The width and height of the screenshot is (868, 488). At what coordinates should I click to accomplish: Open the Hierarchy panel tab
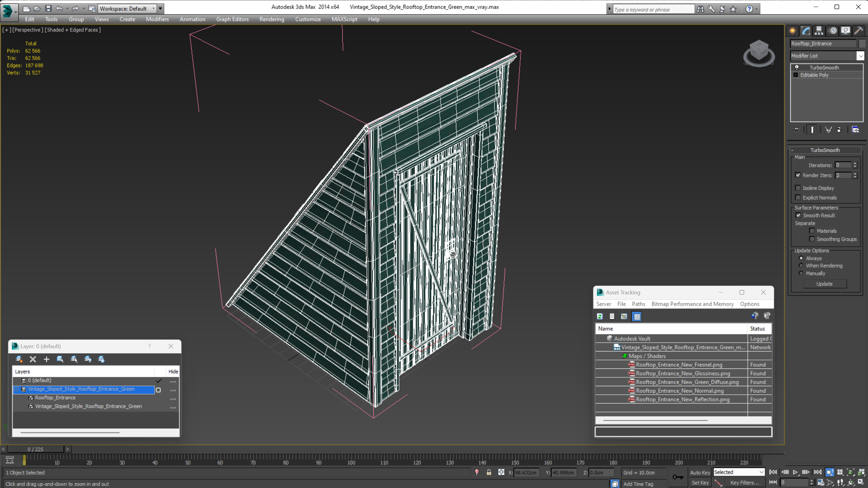pos(819,31)
